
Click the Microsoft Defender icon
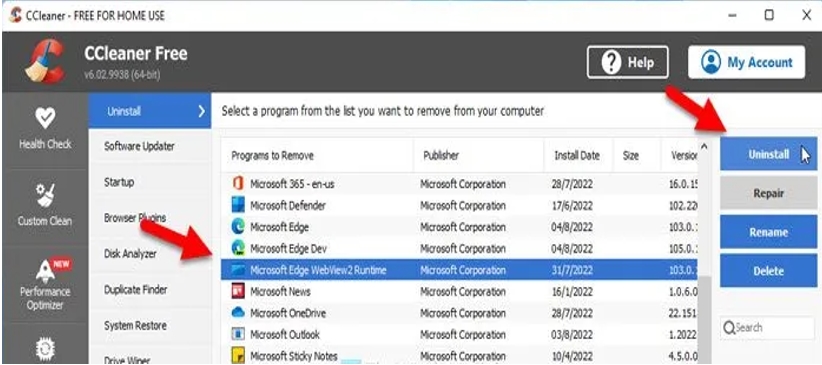[x=238, y=205]
